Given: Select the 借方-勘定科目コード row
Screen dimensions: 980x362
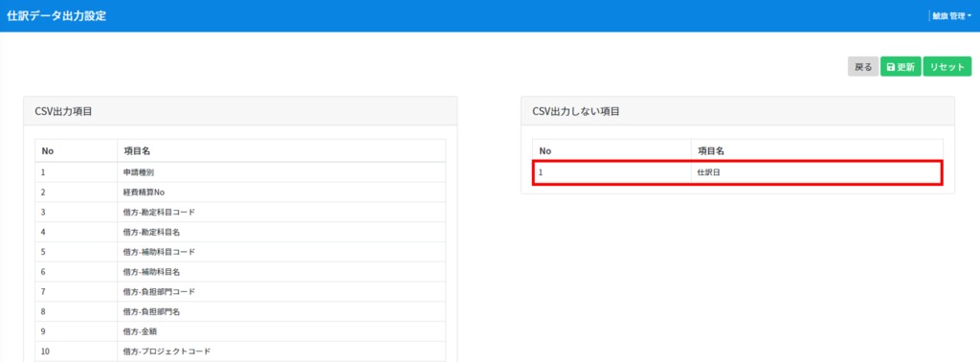Looking at the screenshot, I should (240, 212).
